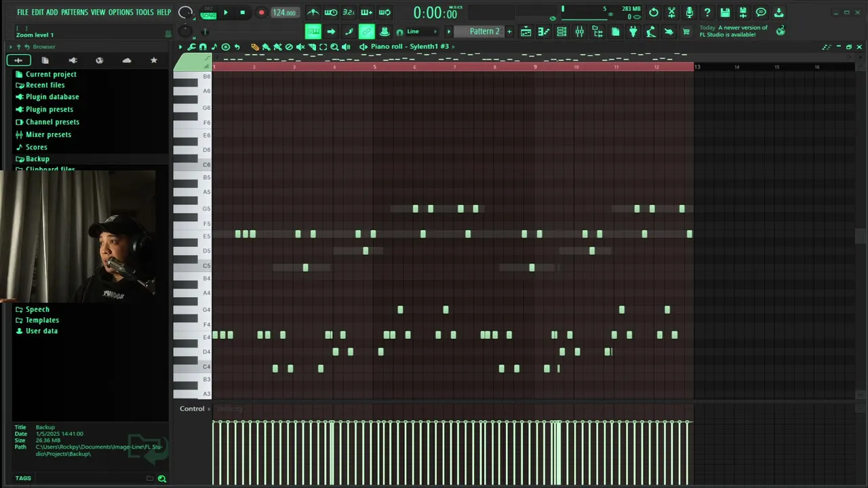Image resolution: width=868 pixels, height=488 pixels.
Task: Select the Select tool in piano roll
Action: pos(323,47)
